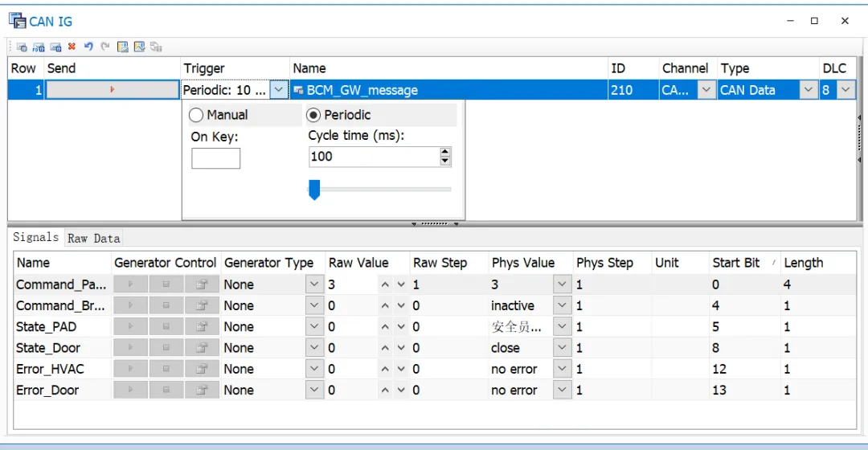This screenshot has width=868, height=450.
Task: Click the last grayed toolbar icon
Action: (x=156, y=47)
